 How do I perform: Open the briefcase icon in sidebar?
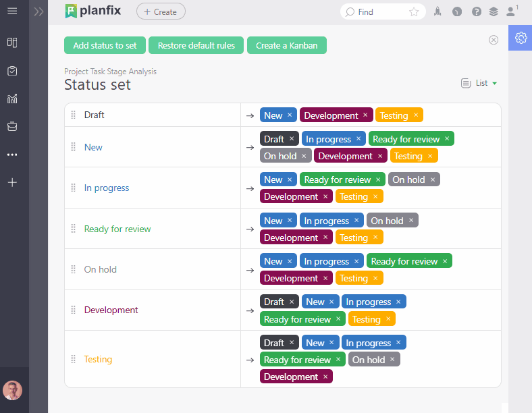tap(12, 126)
